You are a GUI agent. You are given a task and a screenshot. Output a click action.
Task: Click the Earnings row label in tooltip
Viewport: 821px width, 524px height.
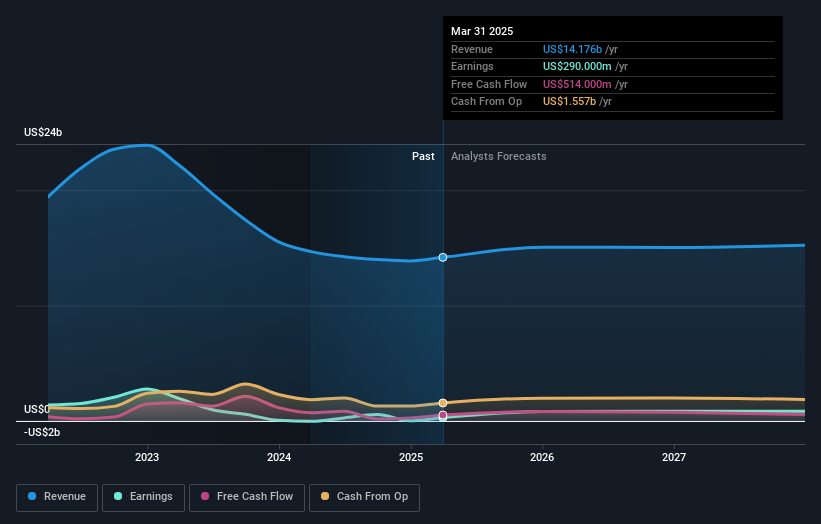click(x=472, y=66)
